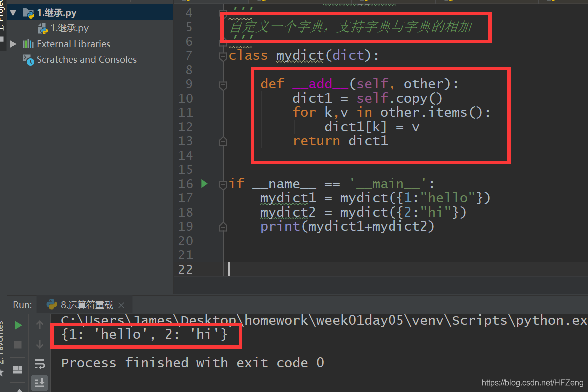Viewport: 588px width, 392px height.
Task: Click the Run: panel label
Action: click(x=22, y=305)
